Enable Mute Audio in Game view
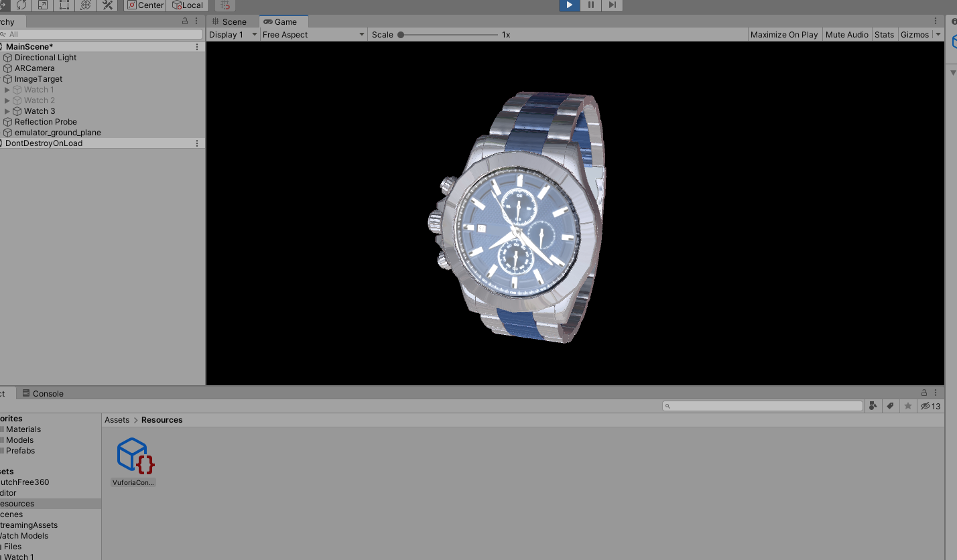Screen dimensions: 957x560 846,34
